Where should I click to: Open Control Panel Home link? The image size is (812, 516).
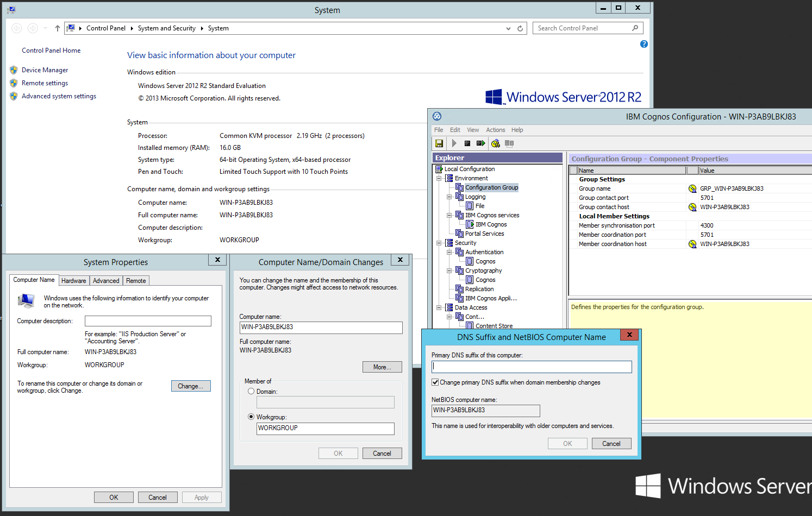pyautogui.click(x=51, y=51)
